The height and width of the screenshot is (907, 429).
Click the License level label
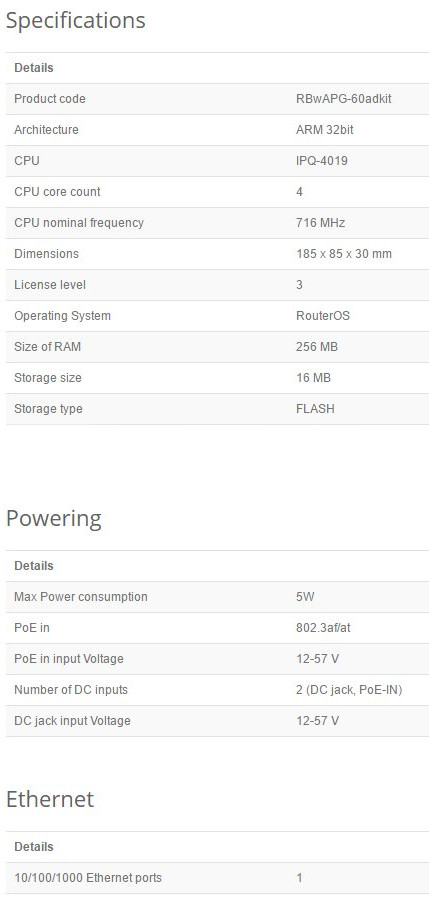50,285
